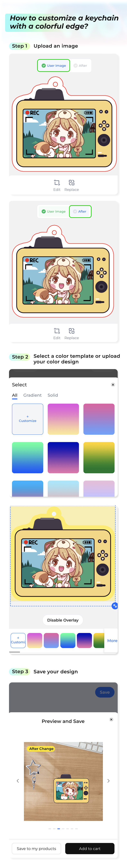Select User Image toggle in first preview

[54, 65]
